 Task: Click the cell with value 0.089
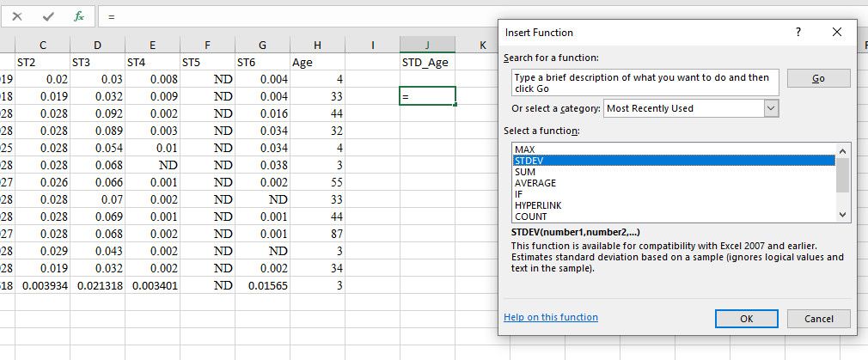point(97,131)
